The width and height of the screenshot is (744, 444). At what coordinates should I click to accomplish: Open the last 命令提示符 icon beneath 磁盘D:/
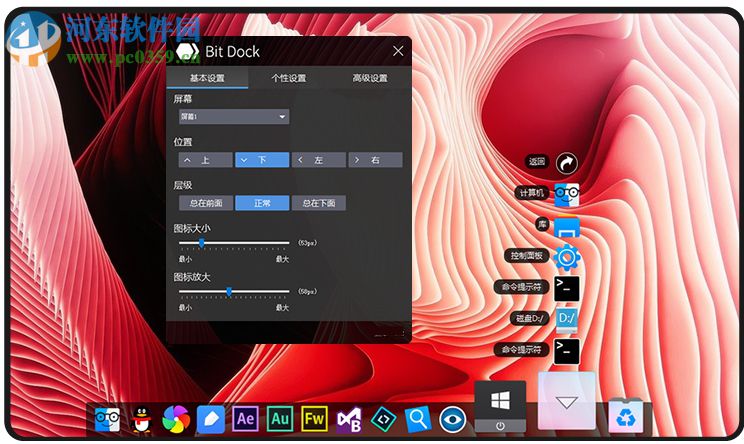pos(567,351)
